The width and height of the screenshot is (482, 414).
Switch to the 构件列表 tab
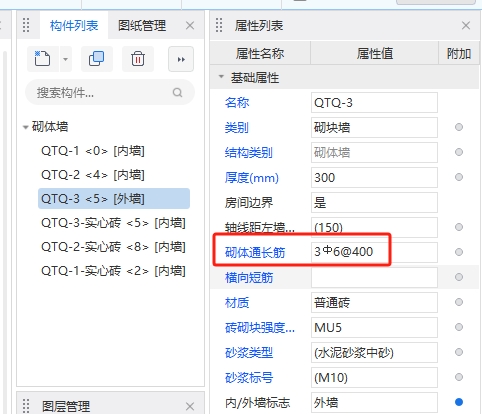coord(74,26)
